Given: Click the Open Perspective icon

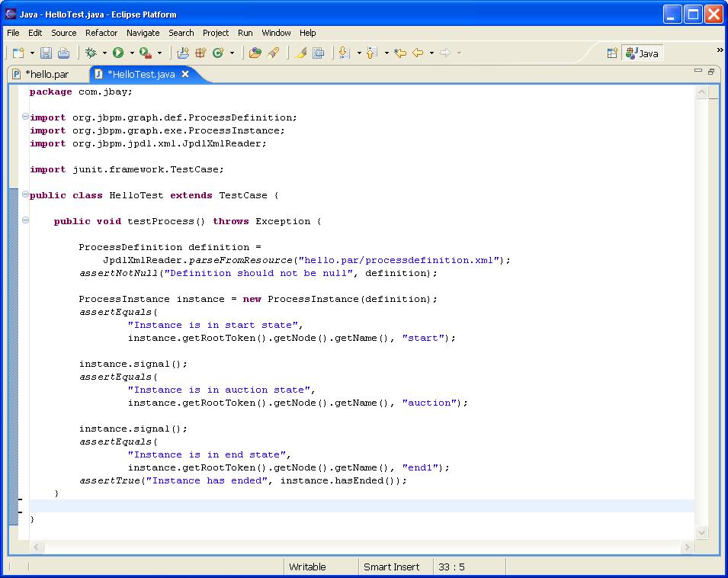Looking at the screenshot, I should pos(611,53).
